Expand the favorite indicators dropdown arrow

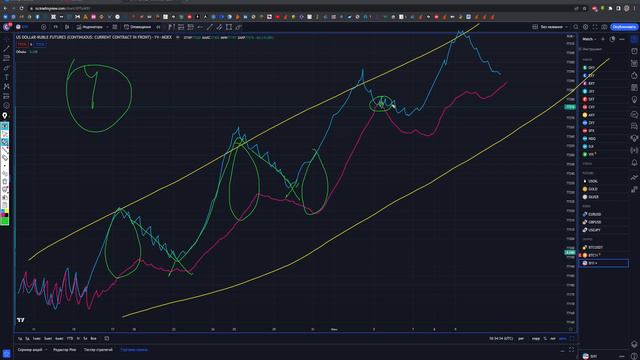click(x=107, y=27)
